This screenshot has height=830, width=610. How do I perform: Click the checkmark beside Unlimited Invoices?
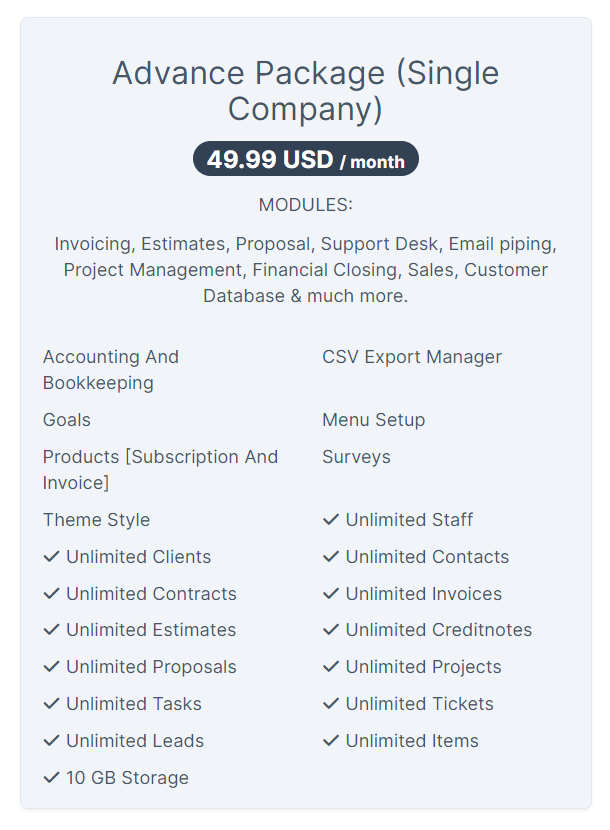(331, 594)
